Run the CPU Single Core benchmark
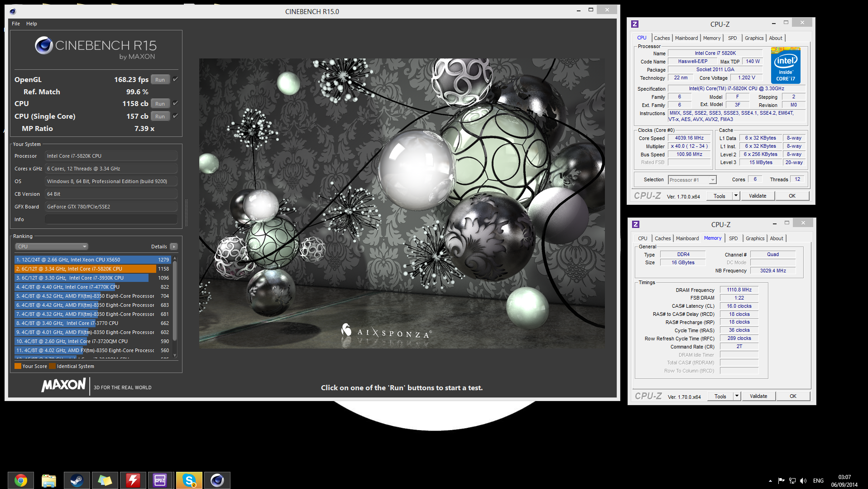 click(160, 116)
